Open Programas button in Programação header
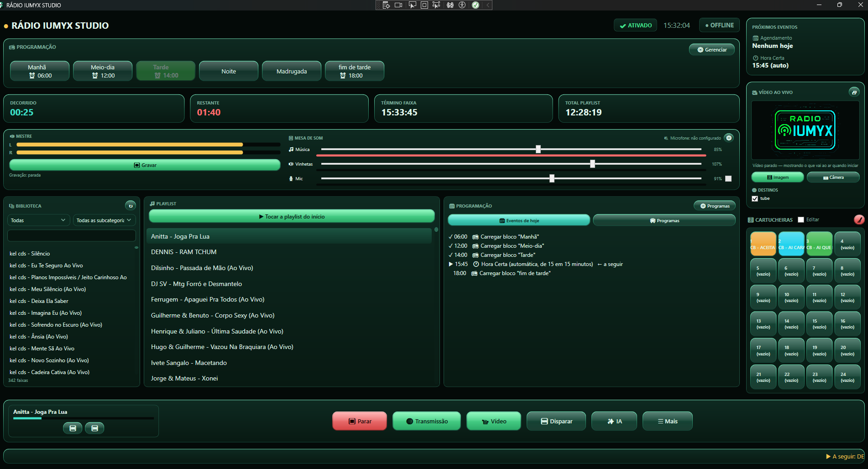 click(x=715, y=206)
